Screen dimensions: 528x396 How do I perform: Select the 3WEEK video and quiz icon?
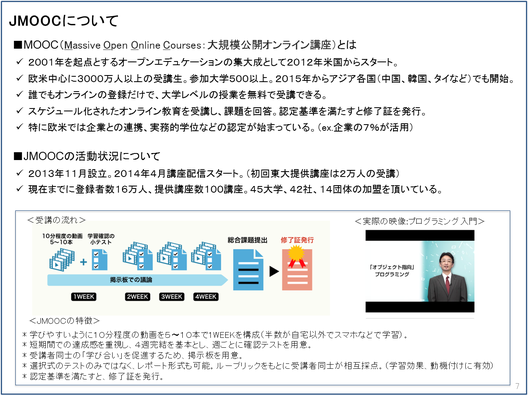click(172, 256)
